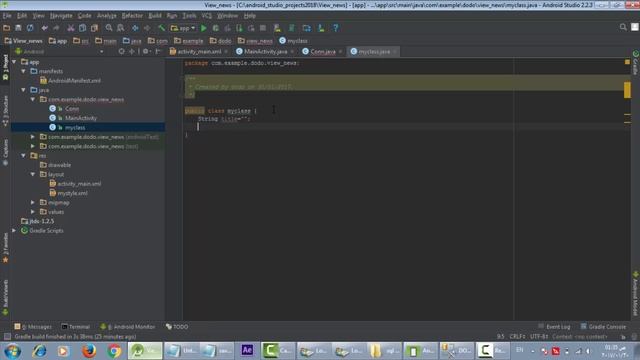The height and width of the screenshot is (360, 640).
Task: Open the Build menu
Action: (x=155, y=16)
